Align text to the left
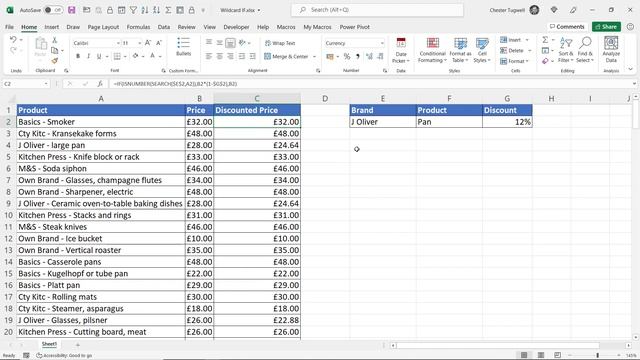The width and height of the screenshot is (640, 360). [209, 56]
